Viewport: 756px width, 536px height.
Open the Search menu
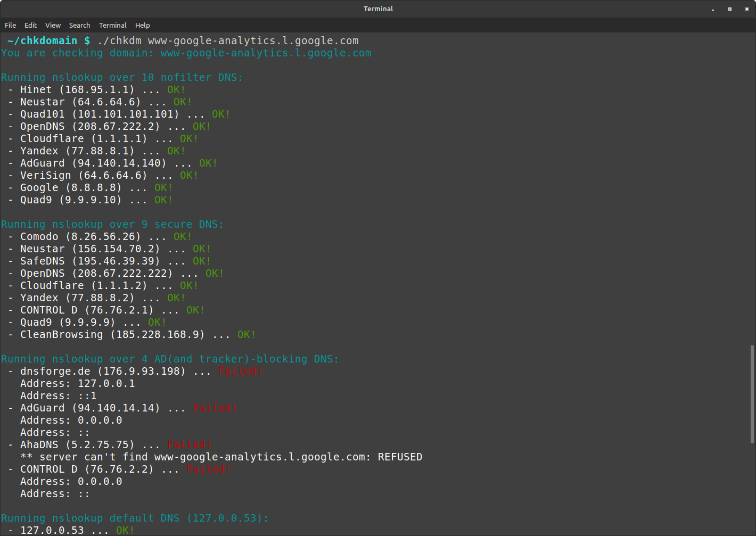79,25
